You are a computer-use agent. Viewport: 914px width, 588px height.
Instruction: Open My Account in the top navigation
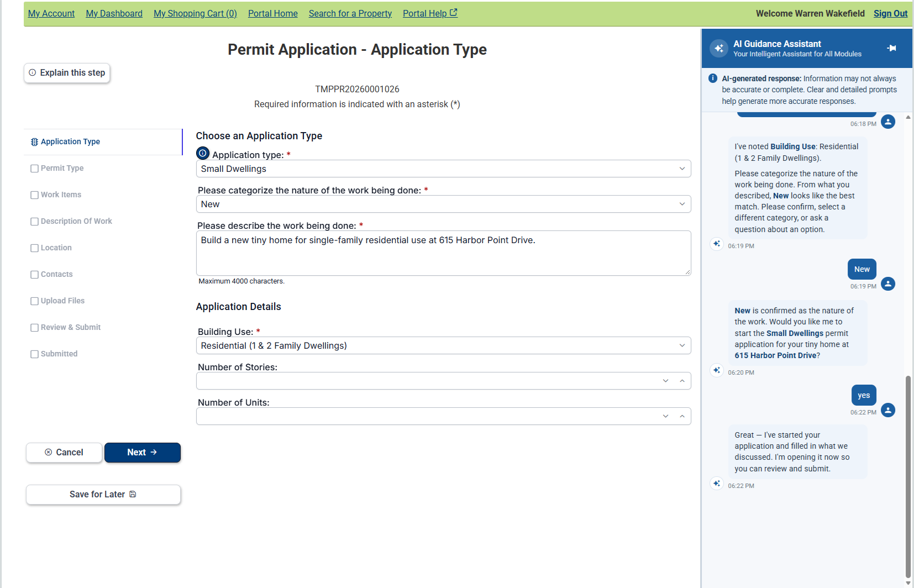tap(51, 13)
